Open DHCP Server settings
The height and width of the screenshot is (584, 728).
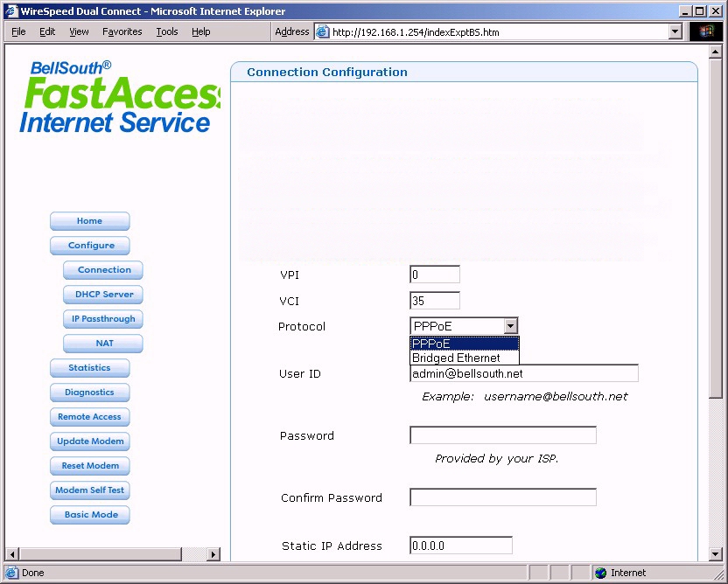coord(103,295)
